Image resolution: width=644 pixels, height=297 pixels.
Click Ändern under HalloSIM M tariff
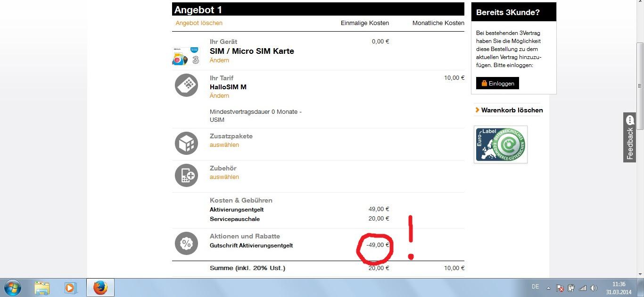point(219,96)
